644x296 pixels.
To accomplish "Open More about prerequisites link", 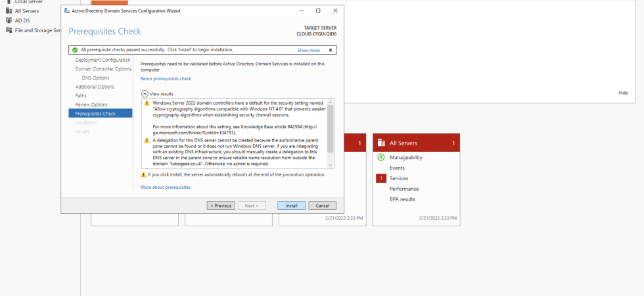I will tap(166, 187).
